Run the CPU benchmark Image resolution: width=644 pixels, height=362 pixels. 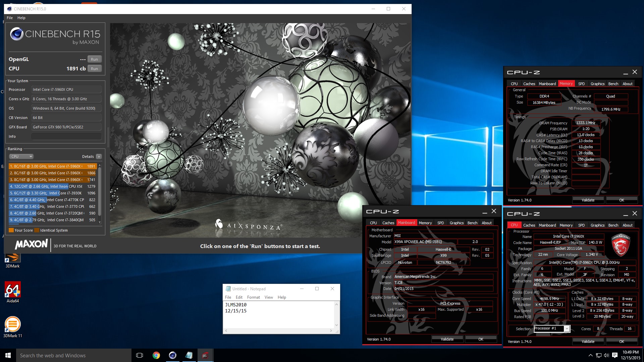(95, 69)
